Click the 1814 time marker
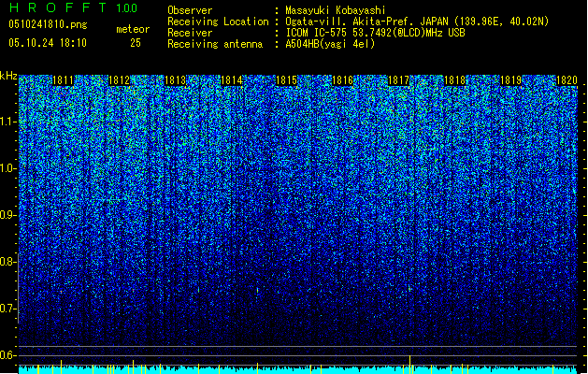The image size is (588, 374). [x=232, y=80]
